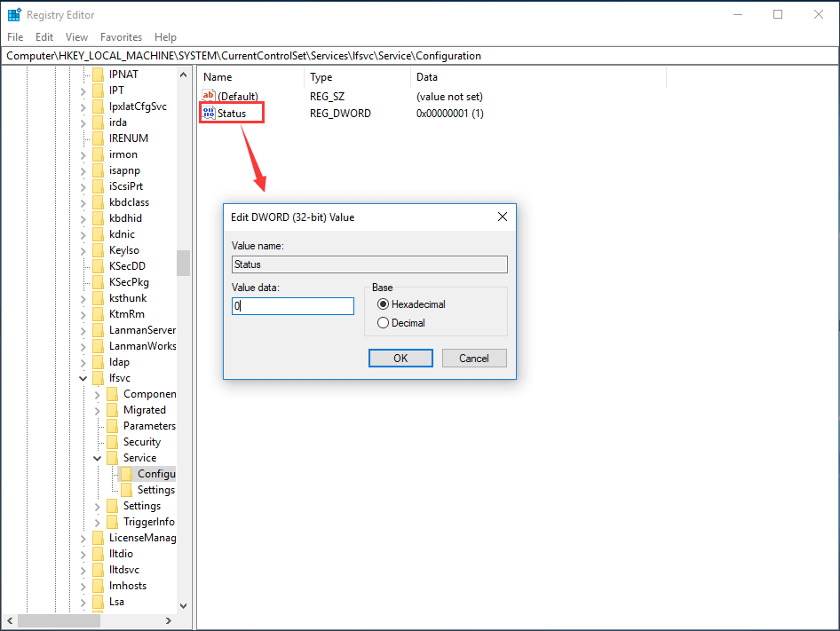Collapse the lfsvc tree node
The image size is (840, 631).
pyautogui.click(x=83, y=378)
